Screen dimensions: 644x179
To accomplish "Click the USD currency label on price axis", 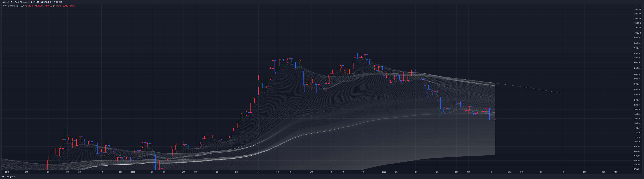I will click(x=635, y=6).
